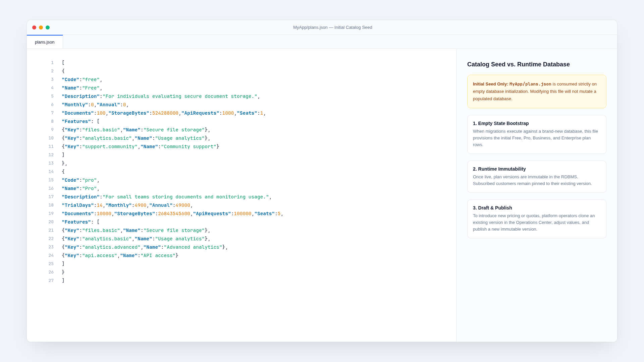This screenshot has width=644, height=362.
Task: Click the "Features": [ line on line 8
Action: (80, 121)
